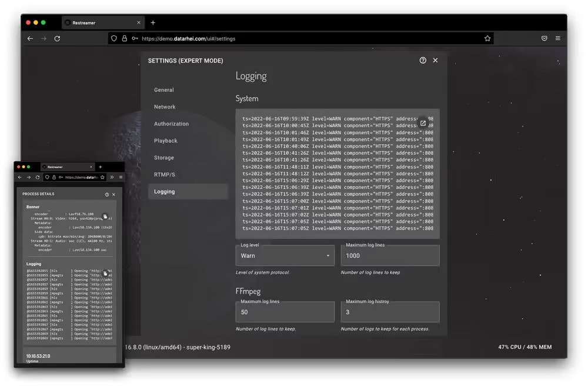Open the Authorization settings section
588x386 pixels.
[x=171, y=124]
